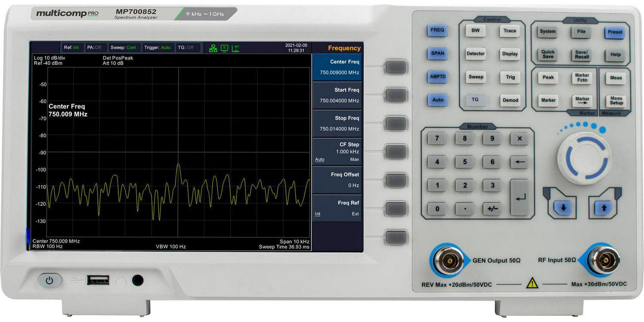This screenshot has height=322, width=644.
Task: Push softkey beside Freq Ref
Action: 396,209
